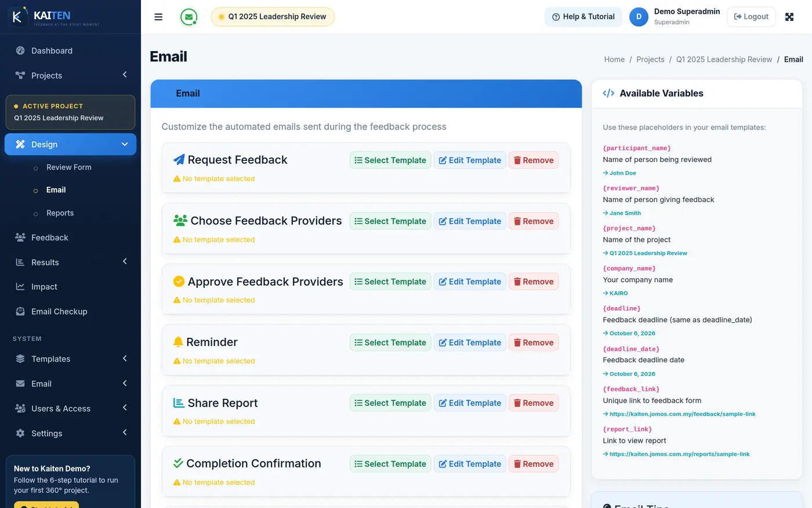Click the Active Project card
This screenshot has width=812, height=508.
coord(70,112)
